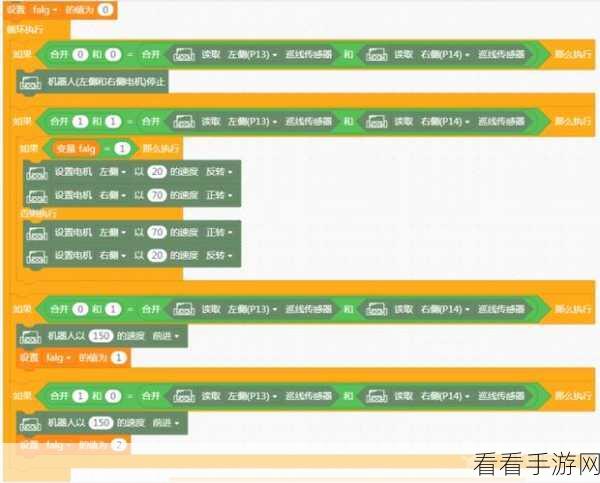The height and width of the screenshot is (483, 600).
Task: Click micro:bit icon on 右侧 motor speed 70 block
Action: tap(37, 196)
